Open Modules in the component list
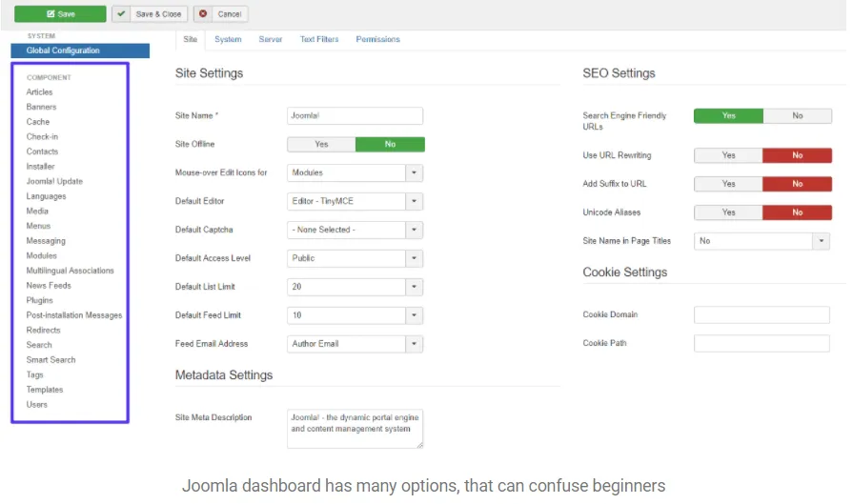Screen dimensions: 853x504 click(x=42, y=255)
